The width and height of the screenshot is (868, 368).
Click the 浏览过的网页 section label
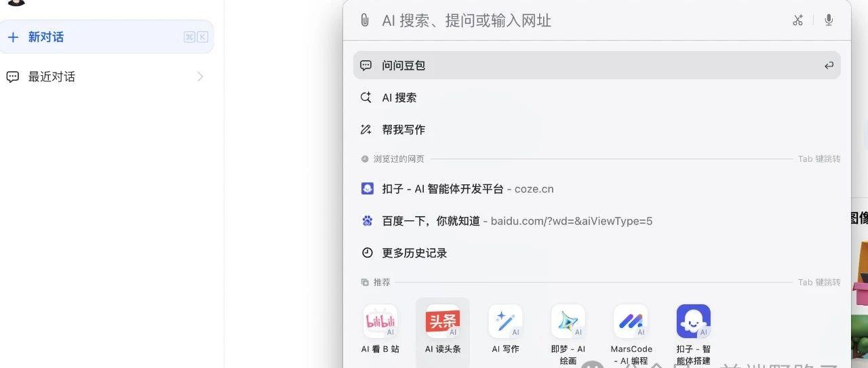(399, 159)
